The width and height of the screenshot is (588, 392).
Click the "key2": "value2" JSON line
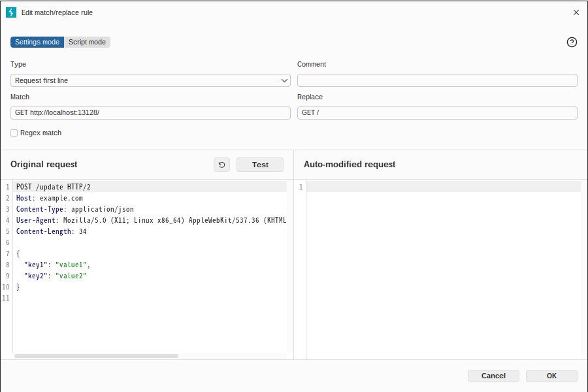[x=55, y=276]
